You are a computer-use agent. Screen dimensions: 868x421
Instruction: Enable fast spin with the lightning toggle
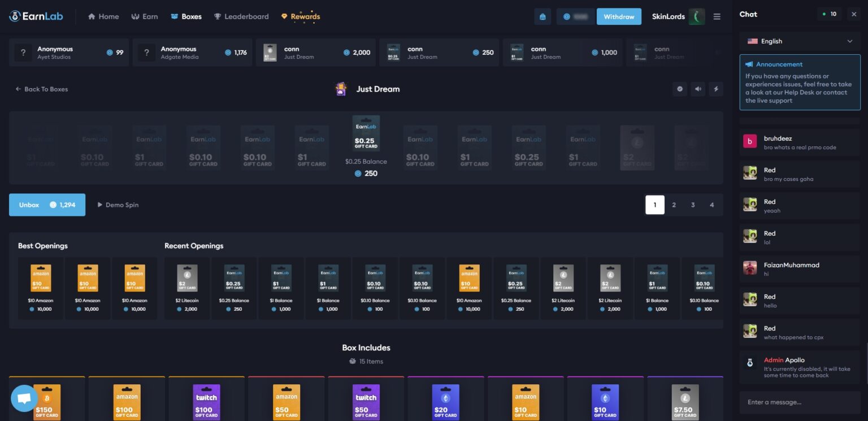pyautogui.click(x=716, y=89)
